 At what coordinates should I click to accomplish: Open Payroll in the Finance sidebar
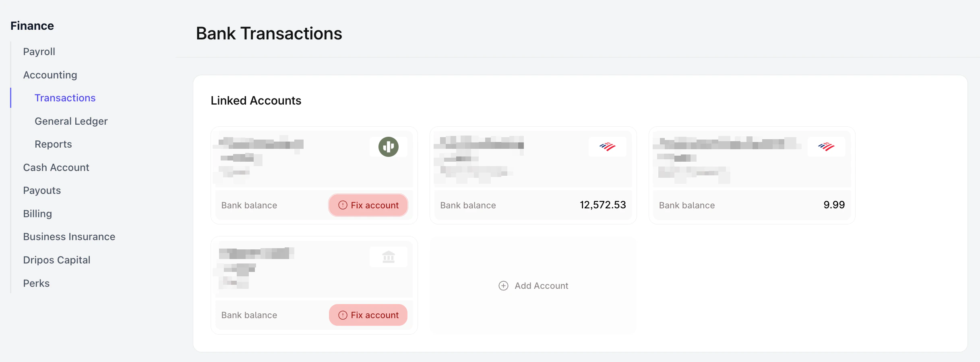(39, 51)
